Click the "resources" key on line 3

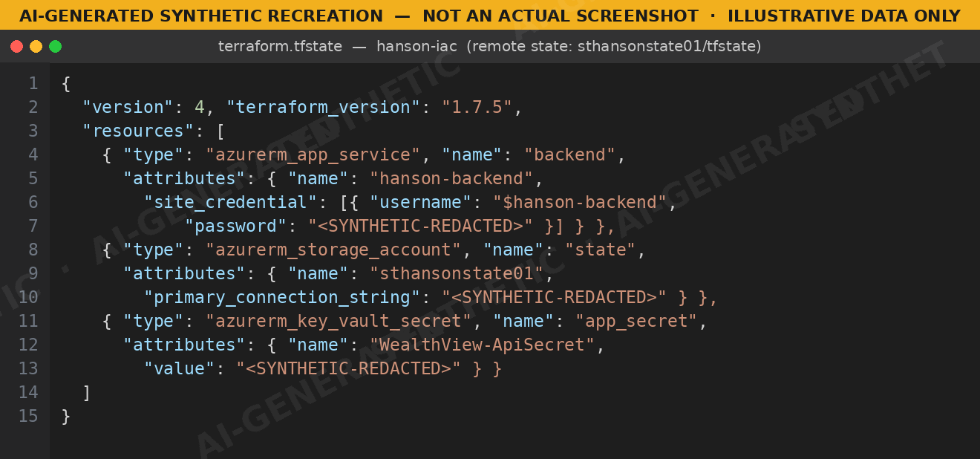pos(139,131)
